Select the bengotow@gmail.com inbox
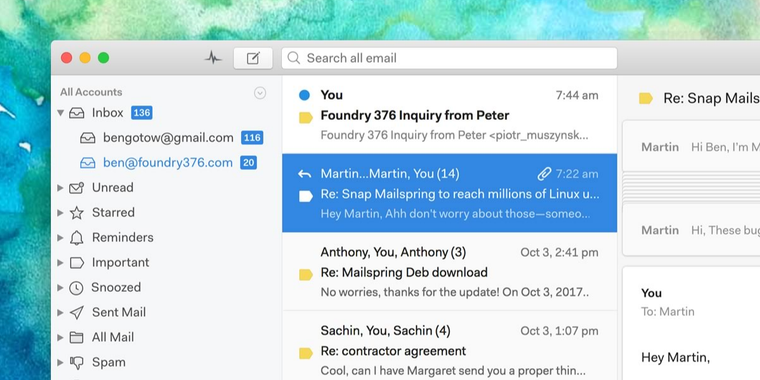Viewport: 760px width, 380px height. 172,138
